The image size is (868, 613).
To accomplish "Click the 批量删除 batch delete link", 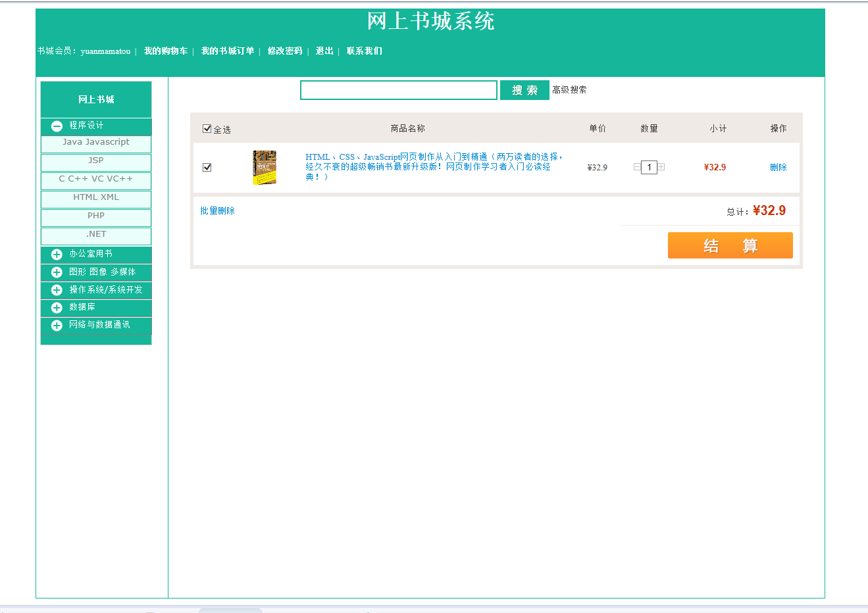I will [217, 210].
